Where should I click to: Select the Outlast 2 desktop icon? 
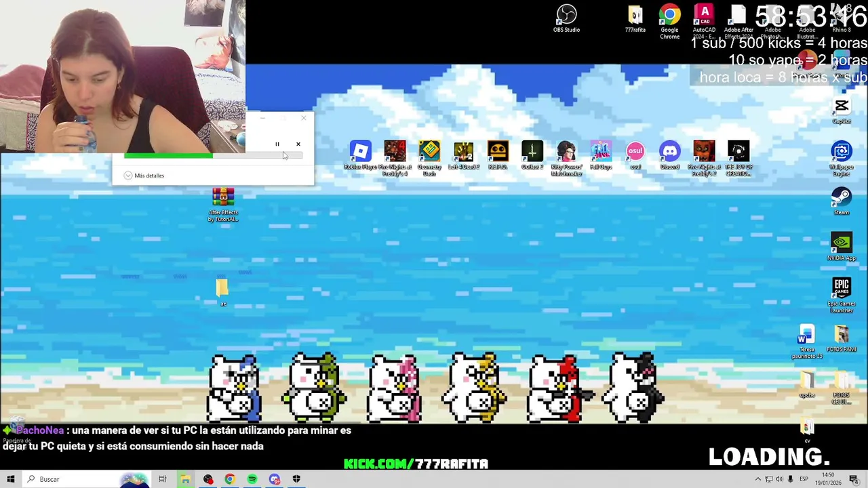pyautogui.click(x=532, y=155)
